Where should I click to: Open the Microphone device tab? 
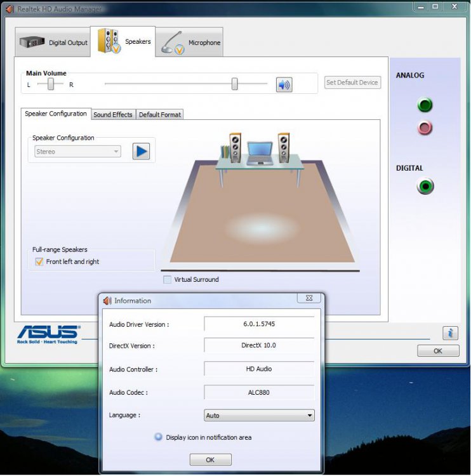point(189,42)
